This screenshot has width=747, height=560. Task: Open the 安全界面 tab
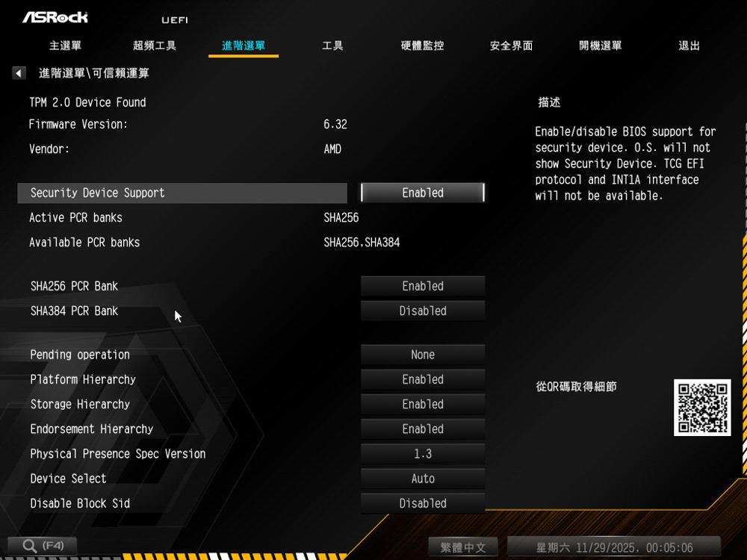click(x=511, y=46)
